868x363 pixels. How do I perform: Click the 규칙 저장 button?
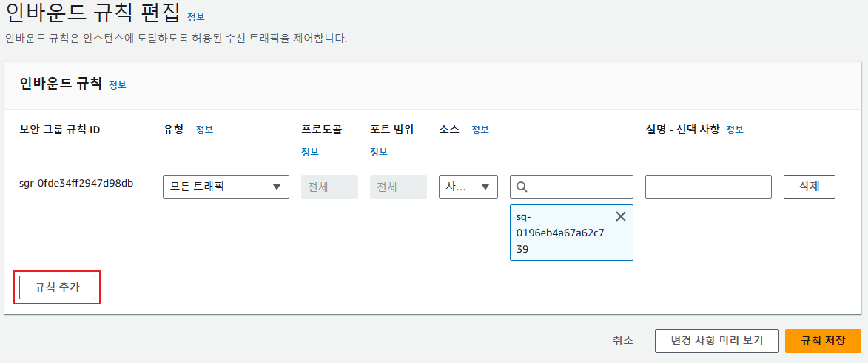[x=823, y=341]
